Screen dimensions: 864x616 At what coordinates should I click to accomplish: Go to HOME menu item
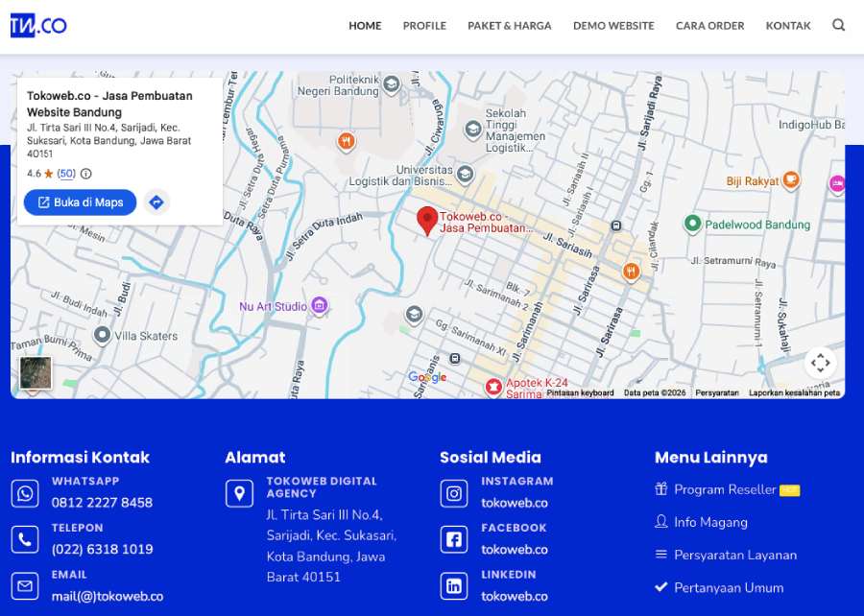click(x=365, y=26)
